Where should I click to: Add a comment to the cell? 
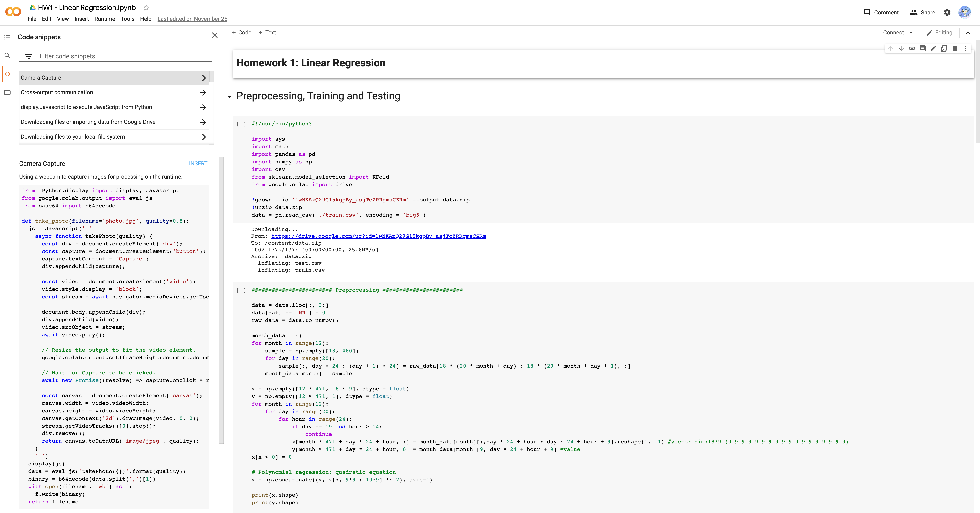point(922,49)
